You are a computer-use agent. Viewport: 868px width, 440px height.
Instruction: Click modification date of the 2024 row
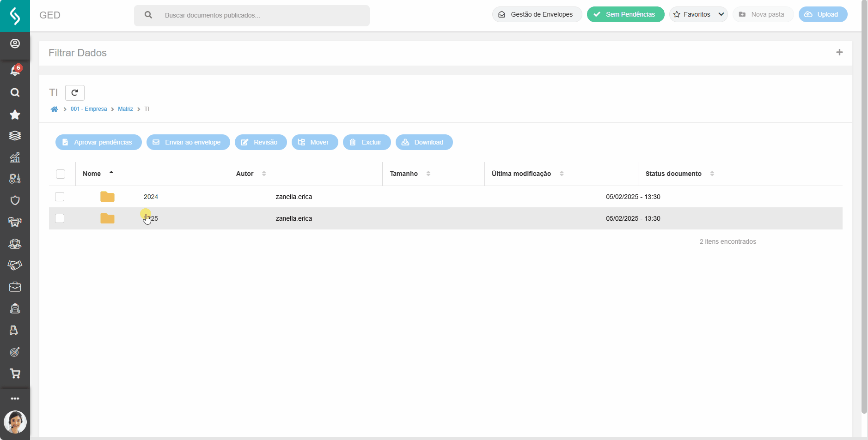pos(633,197)
